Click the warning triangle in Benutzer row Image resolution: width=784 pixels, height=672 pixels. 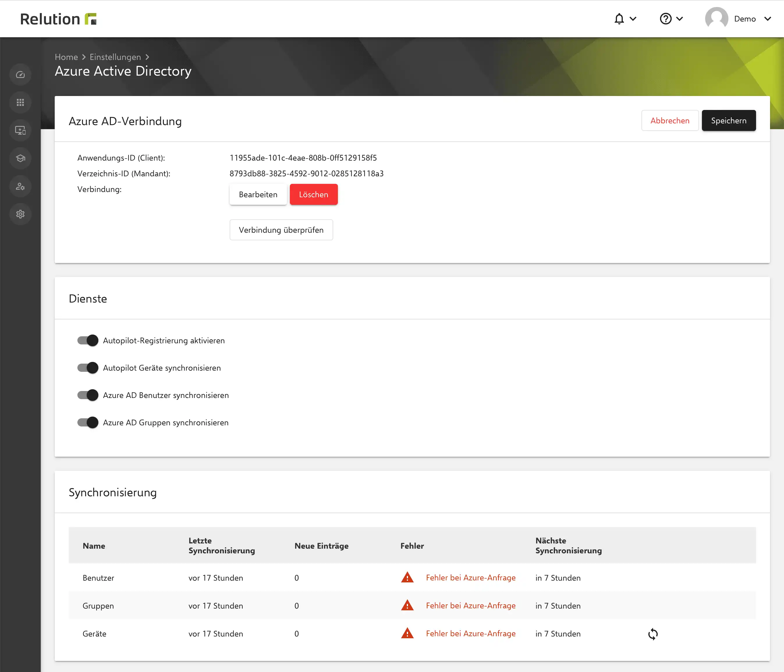tap(407, 577)
